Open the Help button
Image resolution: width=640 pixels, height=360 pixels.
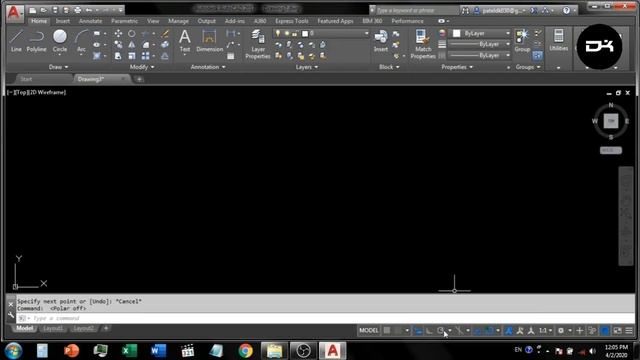point(566,11)
